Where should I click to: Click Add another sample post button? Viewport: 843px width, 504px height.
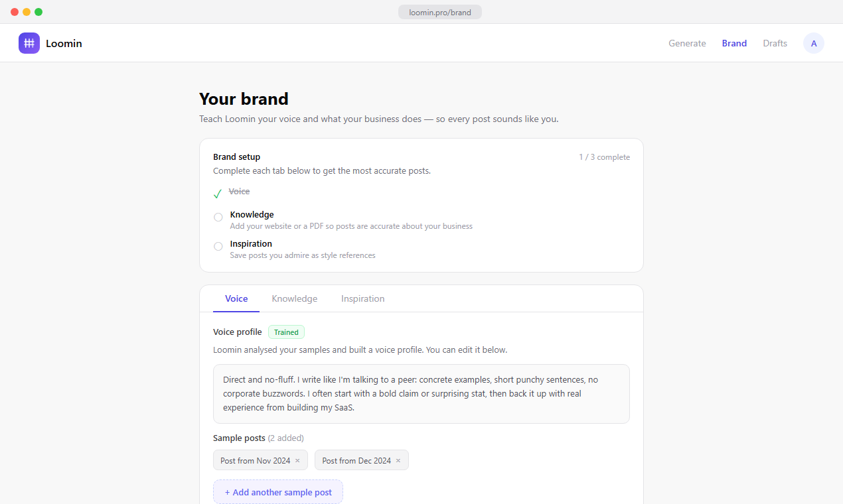(x=278, y=492)
